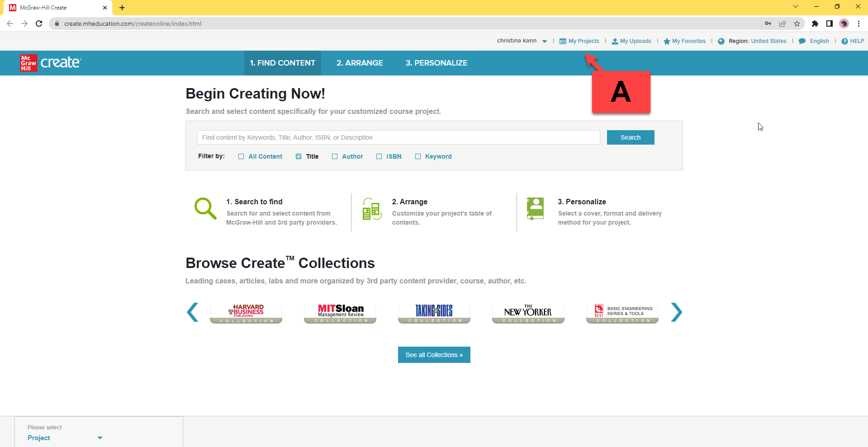
Task: Open the Harvard Business Publishing collection
Action: click(246, 313)
